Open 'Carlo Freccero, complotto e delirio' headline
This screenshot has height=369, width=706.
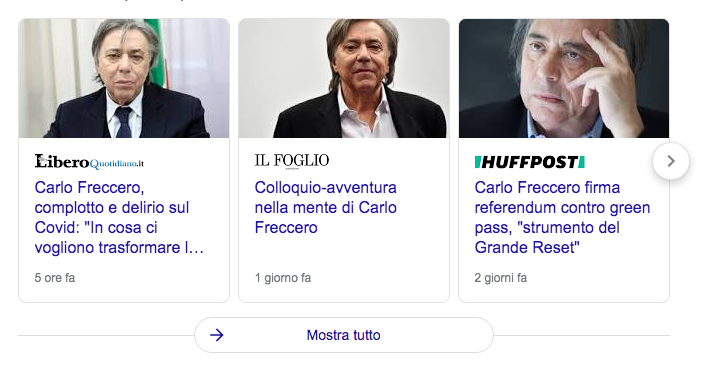tap(119, 217)
